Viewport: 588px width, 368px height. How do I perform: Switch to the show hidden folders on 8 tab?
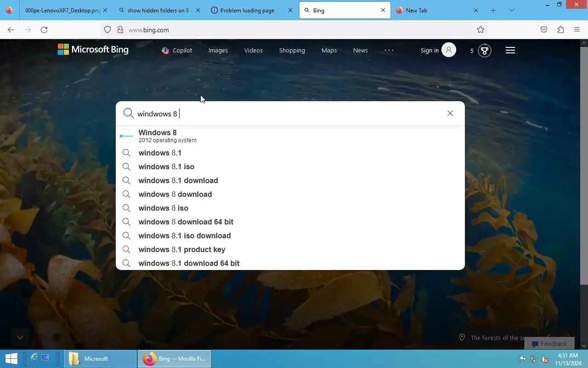[x=159, y=10]
